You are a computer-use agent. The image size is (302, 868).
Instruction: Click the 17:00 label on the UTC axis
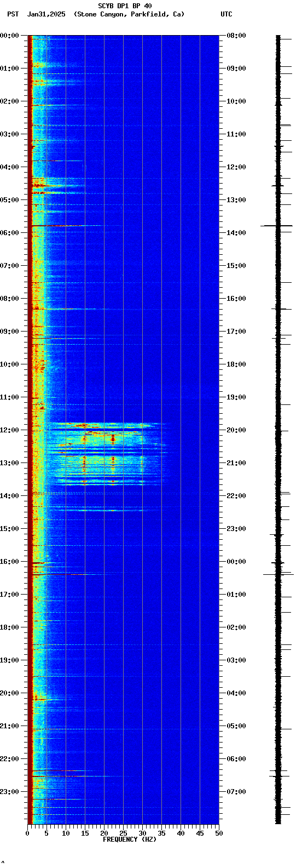coord(236,332)
